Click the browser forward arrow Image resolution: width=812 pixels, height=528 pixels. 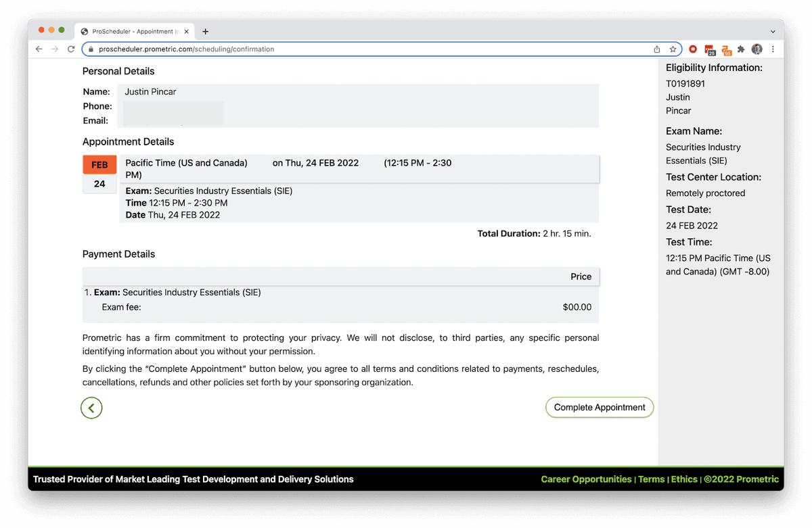point(55,49)
